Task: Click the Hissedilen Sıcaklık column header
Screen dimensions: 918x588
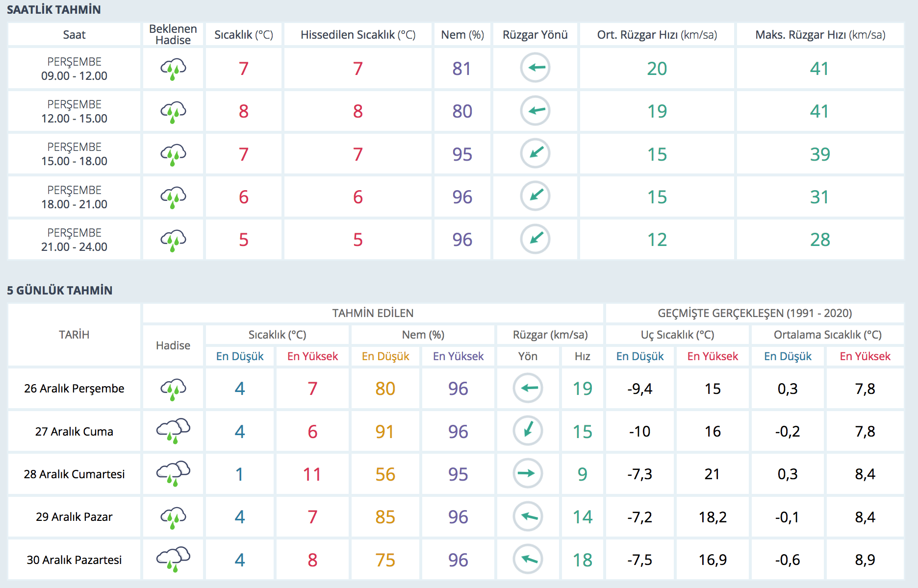Action: [x=357, y=35]
